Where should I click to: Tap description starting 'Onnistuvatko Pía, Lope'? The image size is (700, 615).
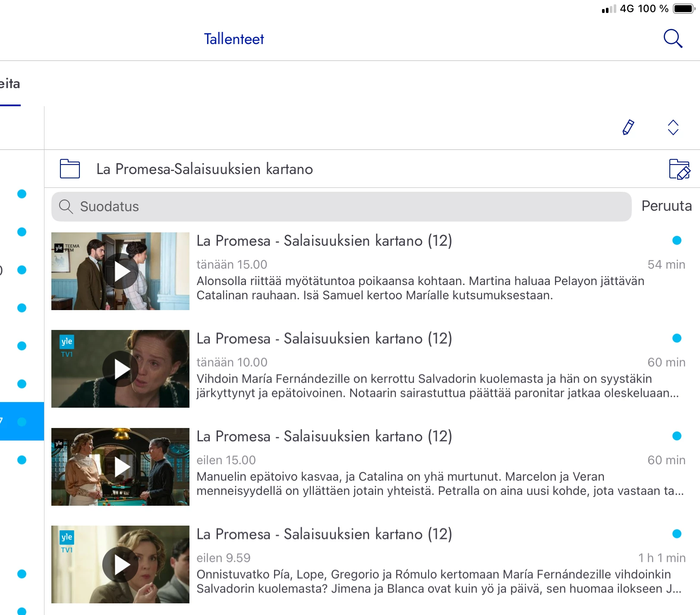tap(439, 581)
